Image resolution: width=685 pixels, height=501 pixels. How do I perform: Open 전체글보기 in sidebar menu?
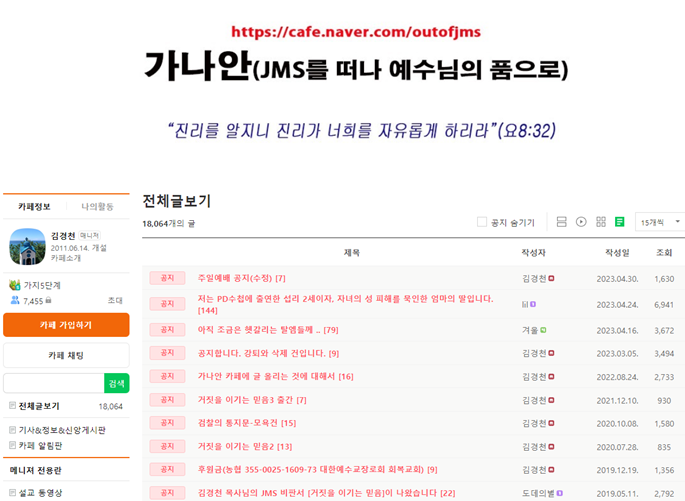[x=39, y=406]
